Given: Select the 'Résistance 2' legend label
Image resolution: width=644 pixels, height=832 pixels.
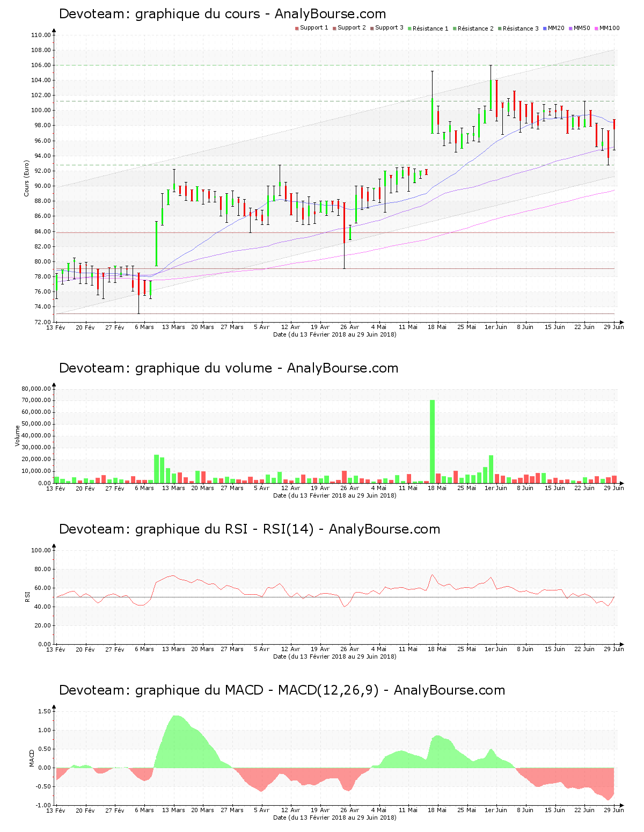Looking at the screenshot, I should pos(475,28).
